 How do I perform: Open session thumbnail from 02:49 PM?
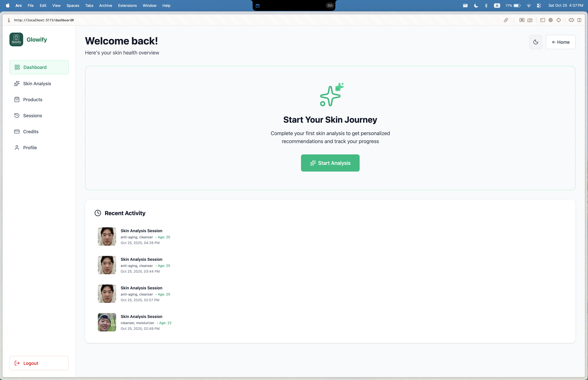(107, 322)
